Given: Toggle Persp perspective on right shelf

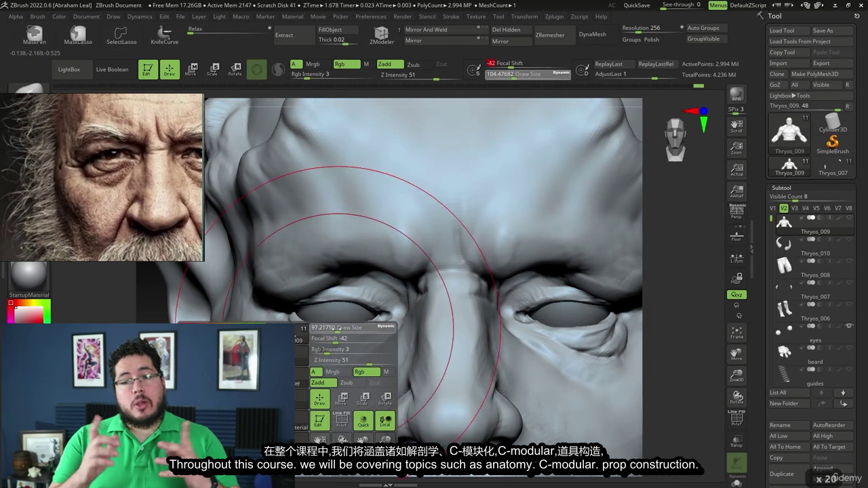Looking at the screenshot, I should pyautogui.click(x=736, y=213).
